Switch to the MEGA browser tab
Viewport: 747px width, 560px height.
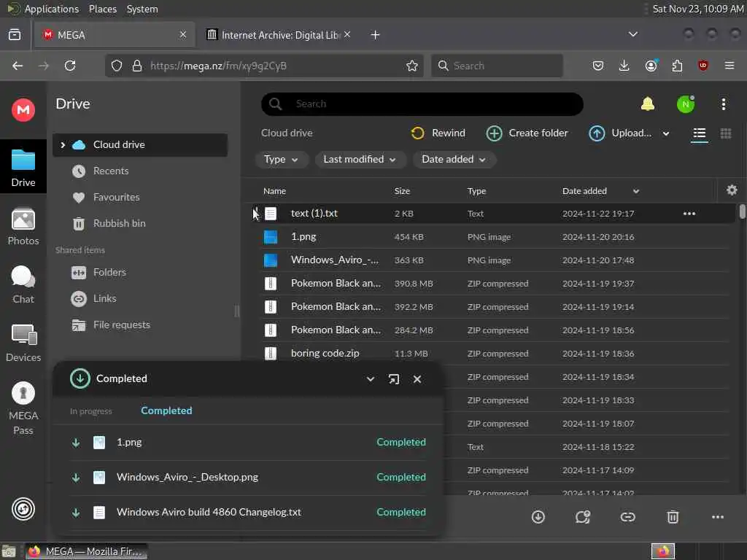[x=115, y=35]
